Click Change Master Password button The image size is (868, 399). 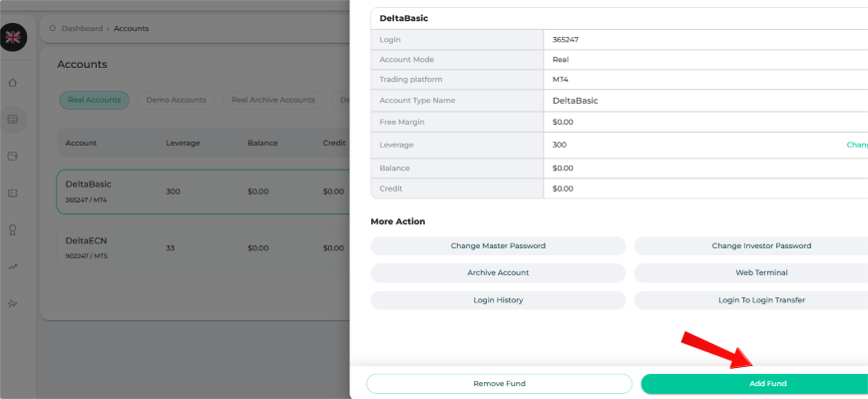pyautogui.click(x=498, y=245)
